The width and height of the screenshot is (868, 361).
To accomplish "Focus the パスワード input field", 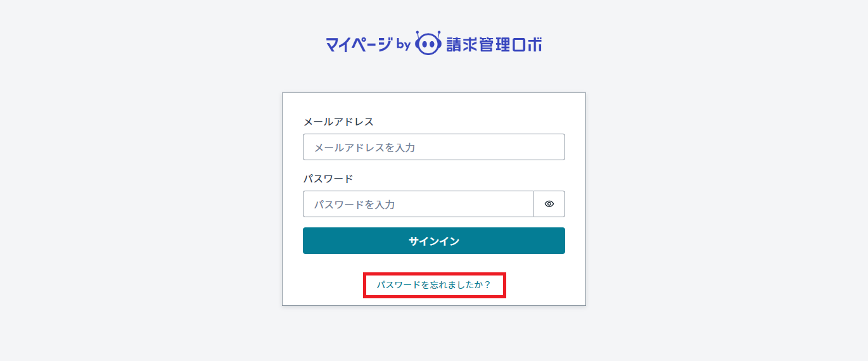I will click(418, 204).
